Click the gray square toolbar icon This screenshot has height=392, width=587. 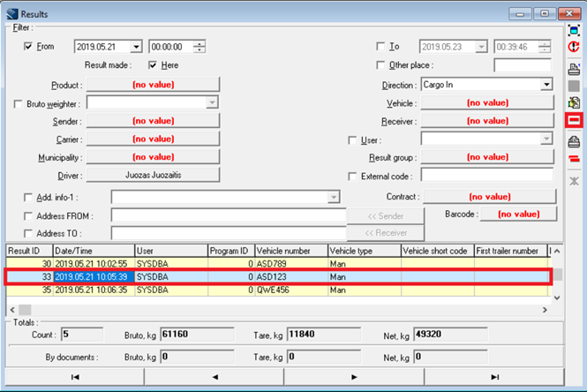574,87
